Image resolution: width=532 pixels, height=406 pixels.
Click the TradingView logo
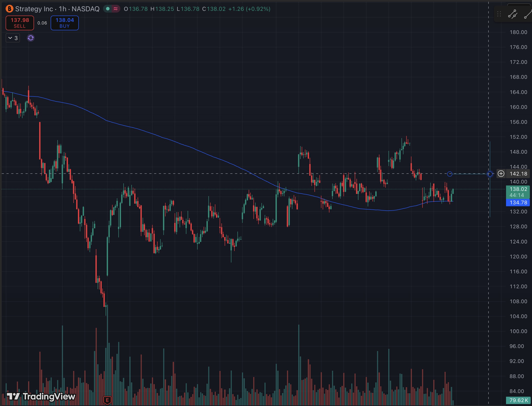click(x=41, y=396)
